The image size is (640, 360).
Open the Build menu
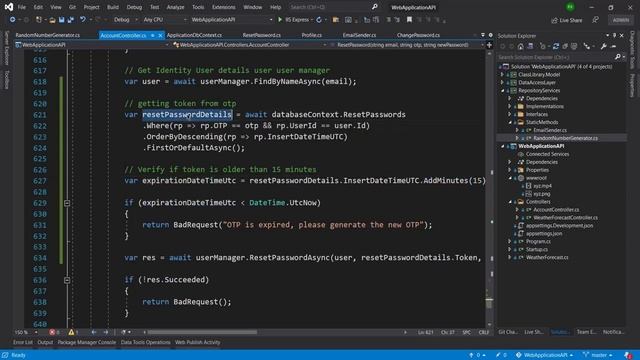pyautogui.click(x=113, y=7)
